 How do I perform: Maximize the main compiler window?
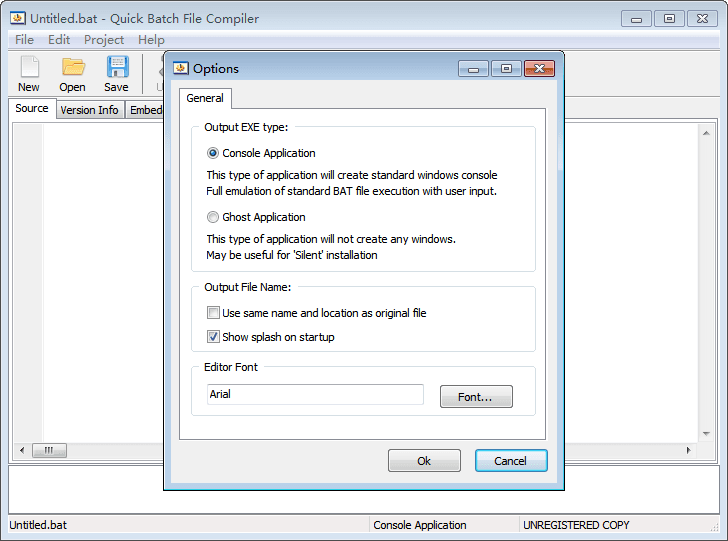click(669, 19)
